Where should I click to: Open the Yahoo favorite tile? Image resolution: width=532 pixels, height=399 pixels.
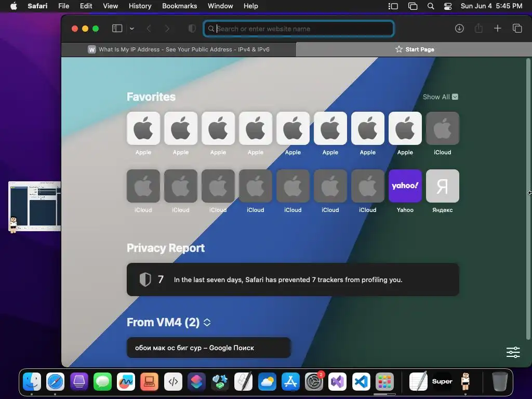(405, 186)
